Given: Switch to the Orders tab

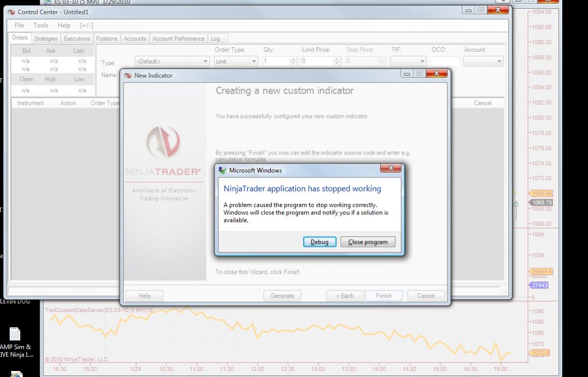Looking at the screenshot, I should point(19,38).
